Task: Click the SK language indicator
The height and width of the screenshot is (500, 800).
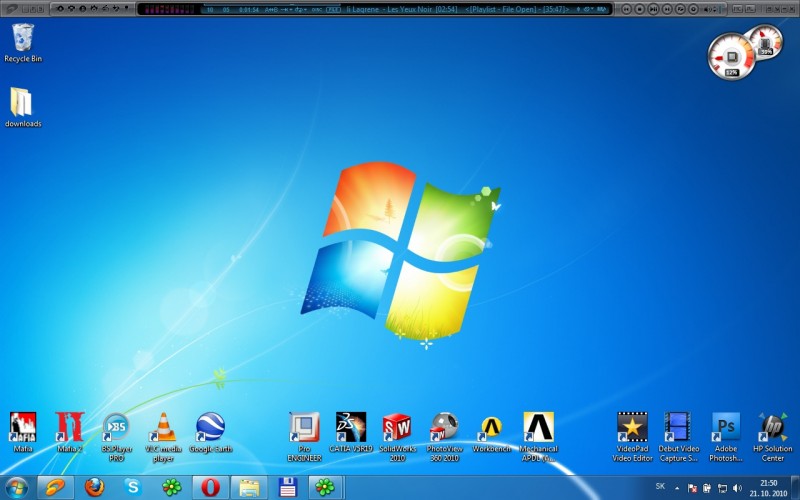Action: coord(660,487)
